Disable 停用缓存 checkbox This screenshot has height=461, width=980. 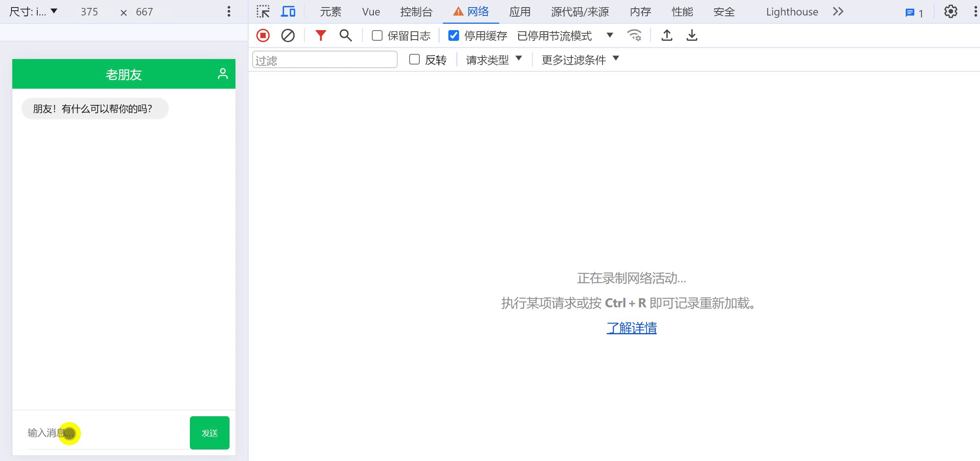tap(454, 35)
